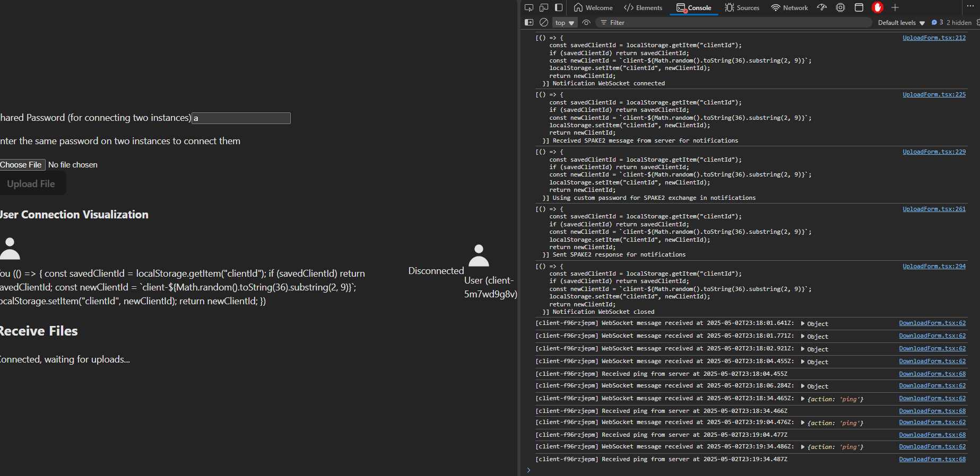Click the Choose File button
Screen dimensions: 980x476
coord(22,165)
